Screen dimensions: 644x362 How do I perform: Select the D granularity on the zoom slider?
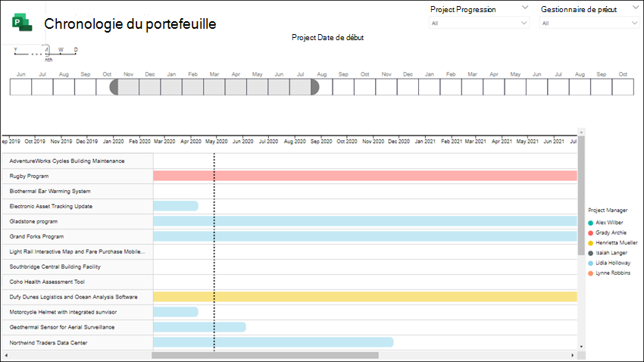click(x=76, y=50)
